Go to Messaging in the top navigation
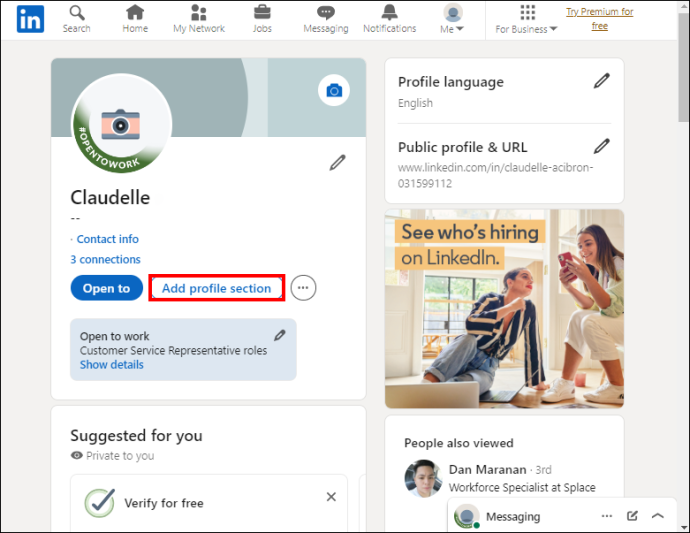Image resolution: width=690 pixels, height=533 pixels. click(326, 19)
